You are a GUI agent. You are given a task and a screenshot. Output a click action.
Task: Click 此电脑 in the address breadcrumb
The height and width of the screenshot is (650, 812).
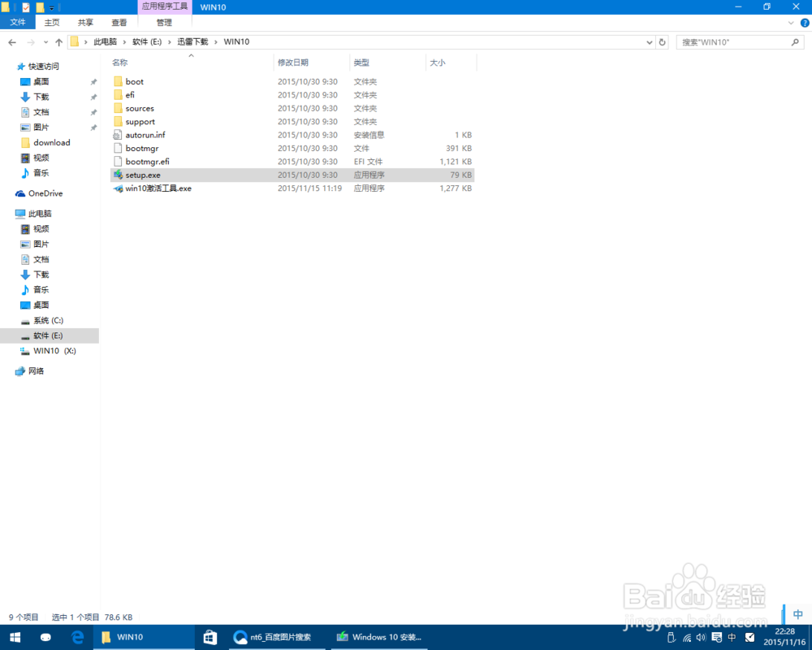(105, 42)
